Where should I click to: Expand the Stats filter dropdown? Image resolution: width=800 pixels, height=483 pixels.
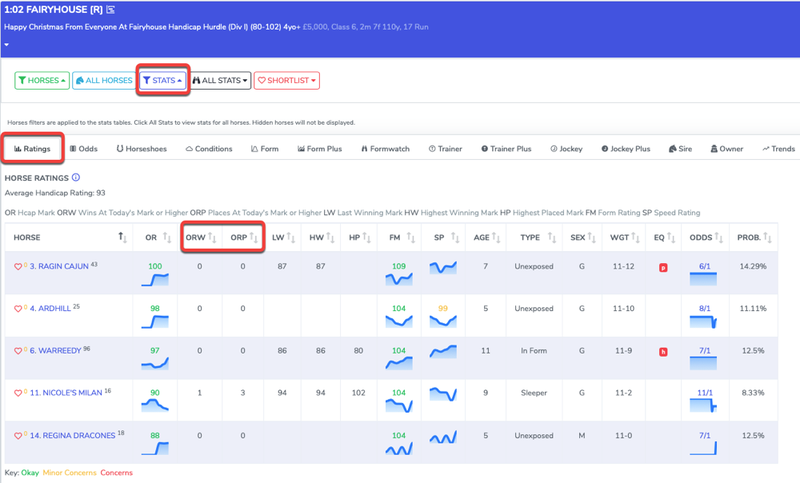pyautogui.click(x=162, y=80)
